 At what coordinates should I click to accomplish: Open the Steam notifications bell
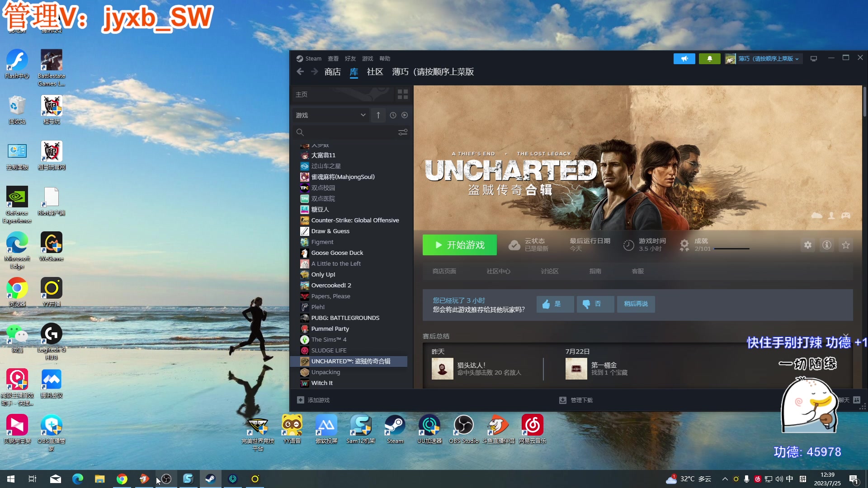point(710,59)
